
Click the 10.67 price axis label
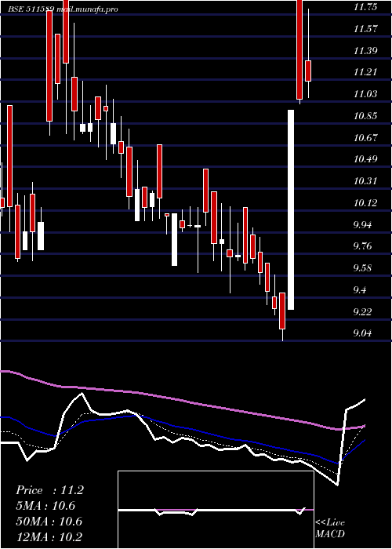[365, 137]
